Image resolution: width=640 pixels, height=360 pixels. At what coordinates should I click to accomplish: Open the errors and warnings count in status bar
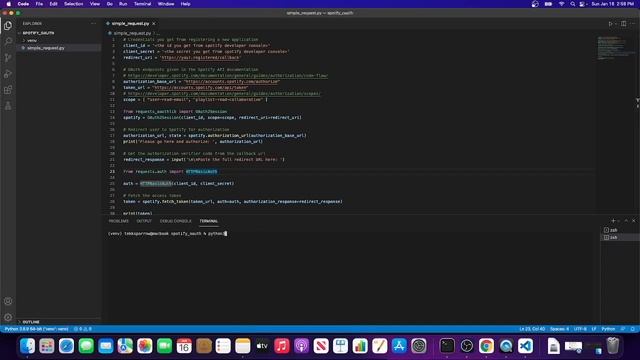pyautogui.click(x=83, y=329)
